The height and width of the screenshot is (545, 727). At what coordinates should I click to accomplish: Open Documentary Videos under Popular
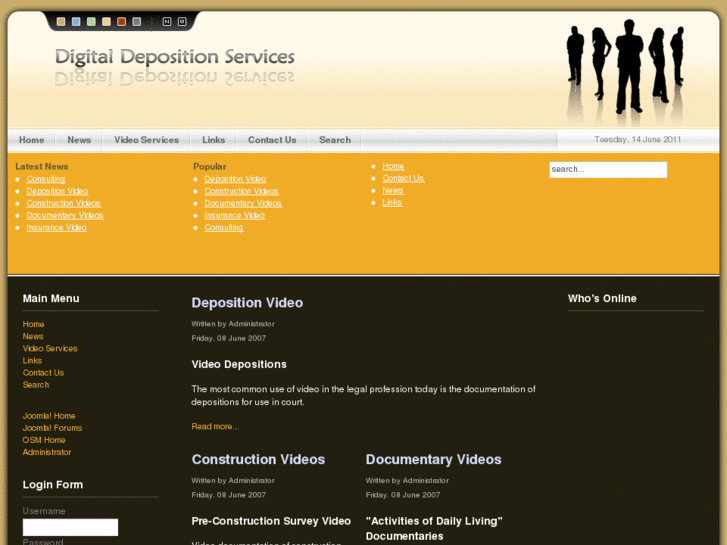pyautogui.click(x=243, y=203)
